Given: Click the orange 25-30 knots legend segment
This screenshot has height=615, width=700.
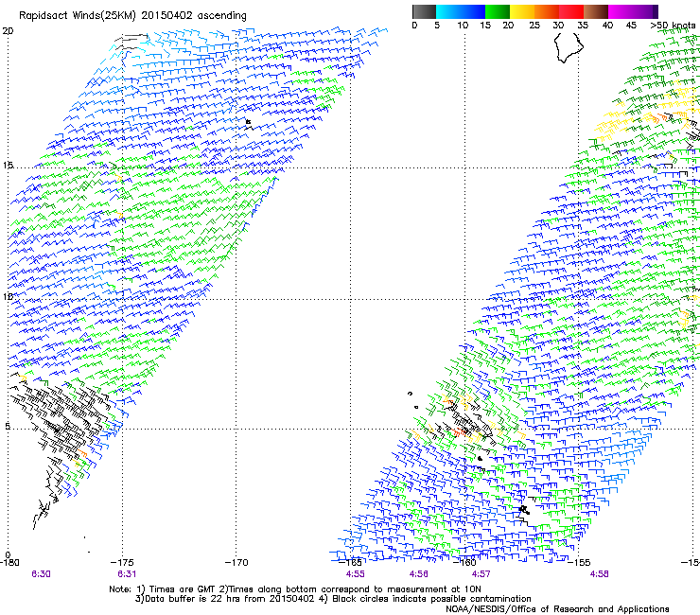Looking at the screenshot, I should [x=547, y=11].
